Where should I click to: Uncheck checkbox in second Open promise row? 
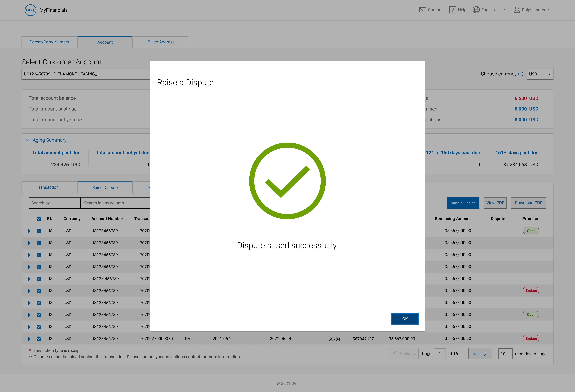[39, 315]
